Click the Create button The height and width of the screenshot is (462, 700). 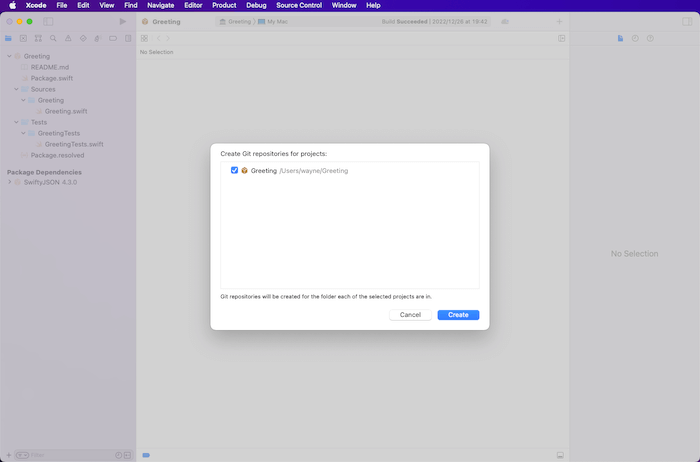click(x=458, y=315)
